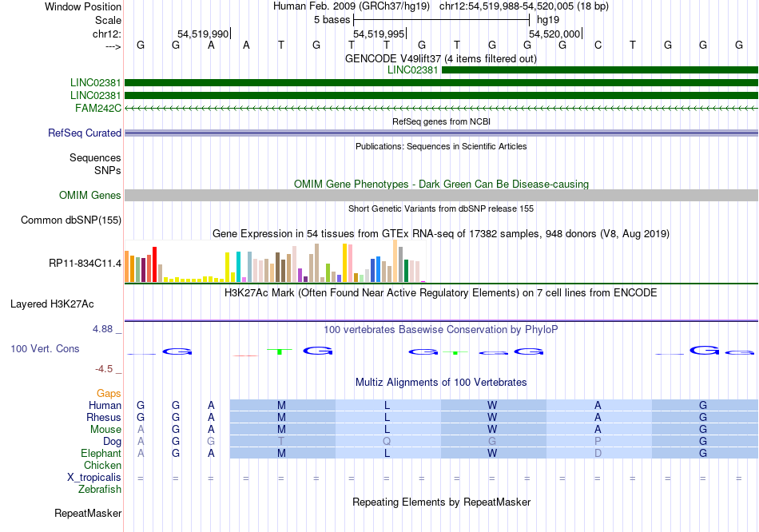Viewport: 759px width, 532px height.
Task: Click the 5 bases scale bar
Action: click(442, 20)
